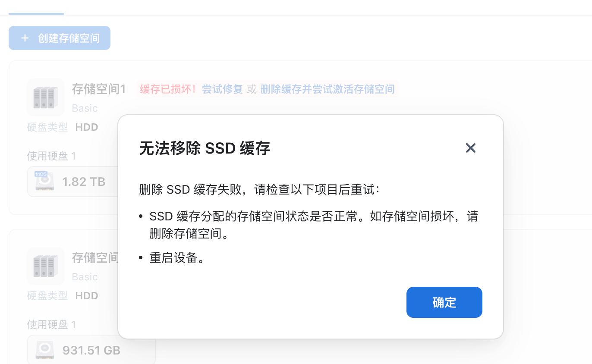Click the dialog title 无法移除 SSD 缓存
This screenshot has height=364, width=592.
point(205,148)
